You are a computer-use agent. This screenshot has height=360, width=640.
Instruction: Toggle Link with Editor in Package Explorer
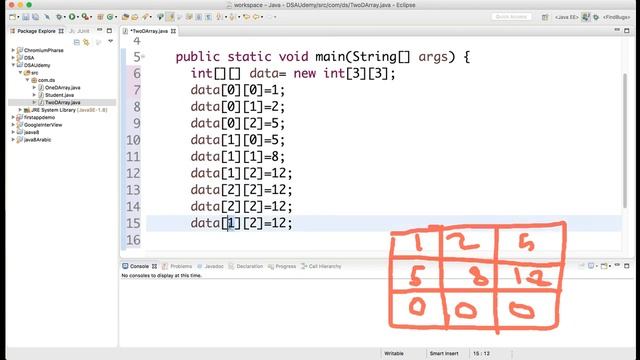pyautogui.click(x=86, y=42)
